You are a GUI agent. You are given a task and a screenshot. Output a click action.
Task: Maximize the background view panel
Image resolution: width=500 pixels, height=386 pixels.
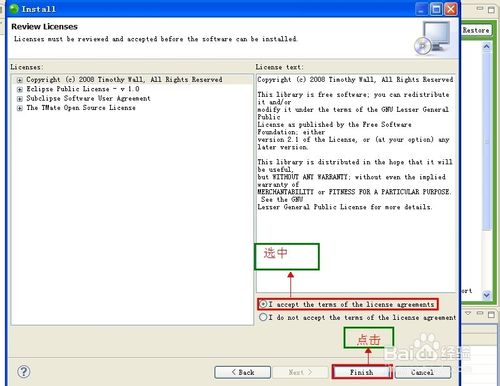pos(491,9)
